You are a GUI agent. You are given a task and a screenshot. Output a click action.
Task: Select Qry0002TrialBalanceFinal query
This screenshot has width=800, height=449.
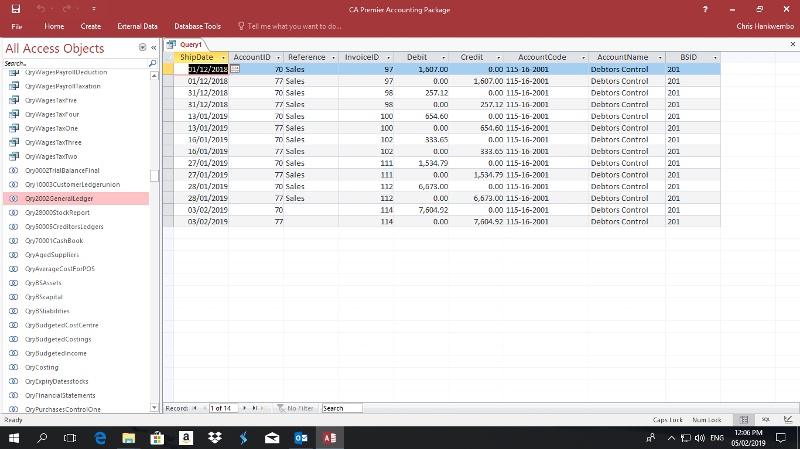(62, 170)
